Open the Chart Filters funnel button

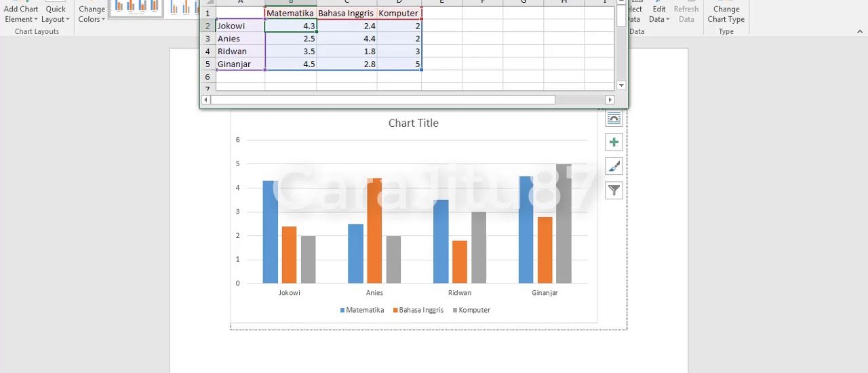click(x=614, y=191)
